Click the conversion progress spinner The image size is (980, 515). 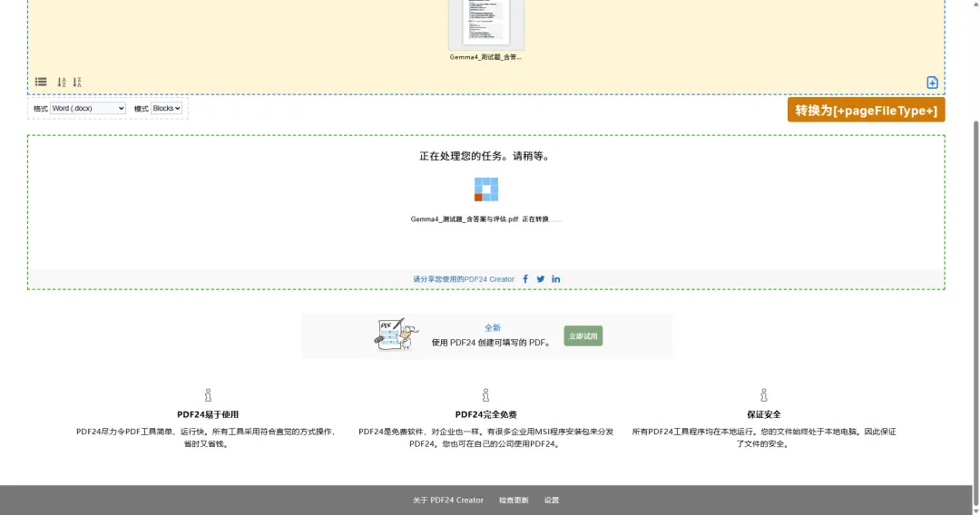pyautogui.click(x=486, y=189)
